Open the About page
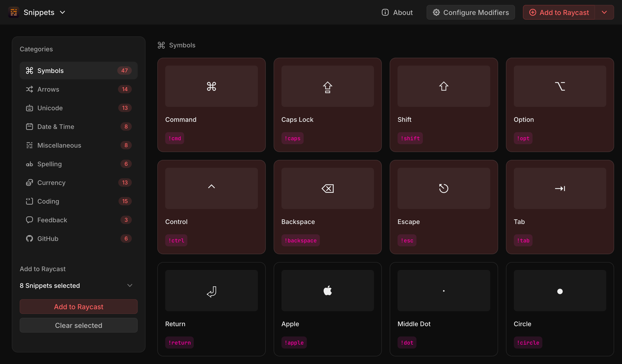 click(397, 12)
